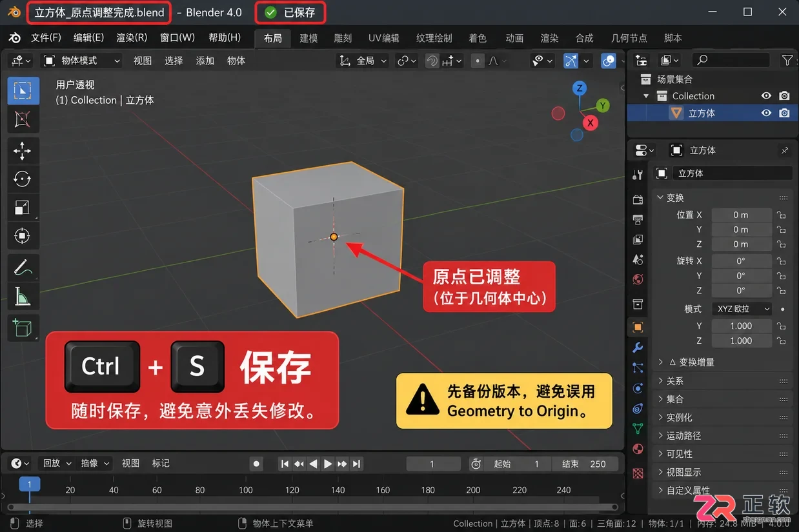Viewport: 799px width, 532px height.
Task: Collapse the Collection tree arrow
Action: [x=646, y=96]
